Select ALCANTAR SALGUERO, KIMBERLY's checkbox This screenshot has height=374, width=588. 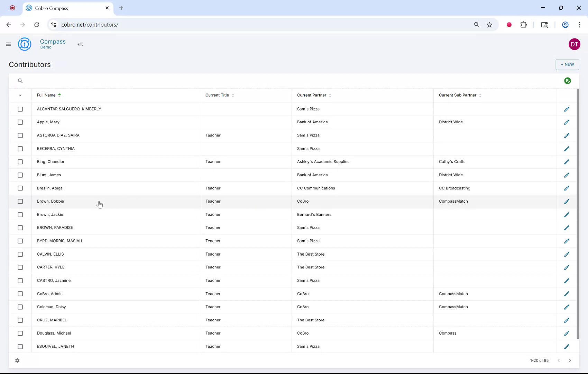click(x=20, y=109)
